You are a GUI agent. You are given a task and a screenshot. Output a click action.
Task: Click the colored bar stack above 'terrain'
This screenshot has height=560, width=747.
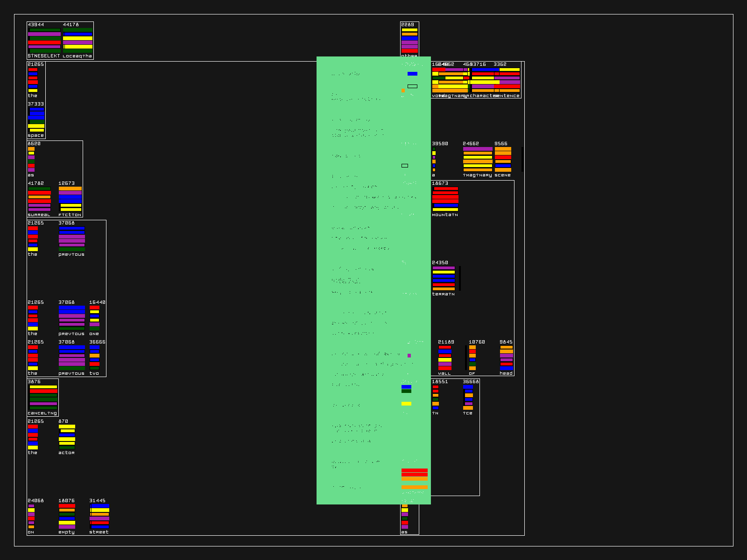pos(444,278)
